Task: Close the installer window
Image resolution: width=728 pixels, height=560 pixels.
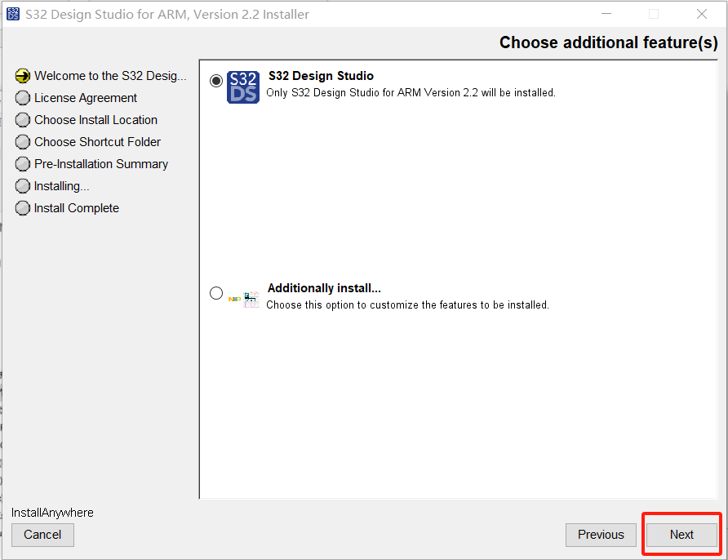Action: [x=702, y=15]
